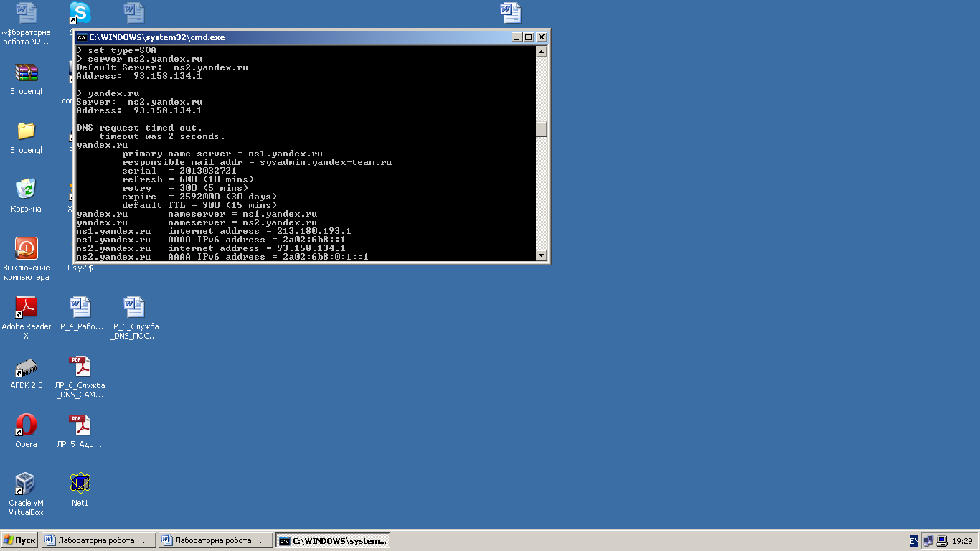
Task: Open the Корзина recycle bin icon
Action: coord(27,189)
